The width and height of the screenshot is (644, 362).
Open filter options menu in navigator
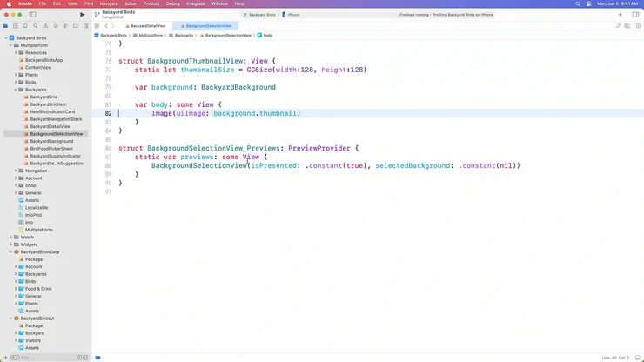15,358
